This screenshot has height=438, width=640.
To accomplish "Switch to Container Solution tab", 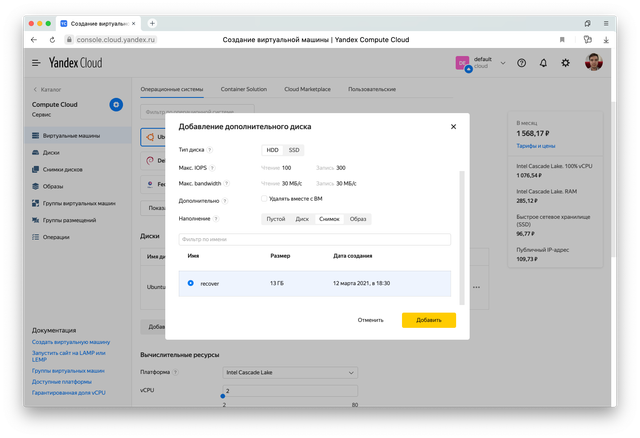I will (x=241, y=89).
